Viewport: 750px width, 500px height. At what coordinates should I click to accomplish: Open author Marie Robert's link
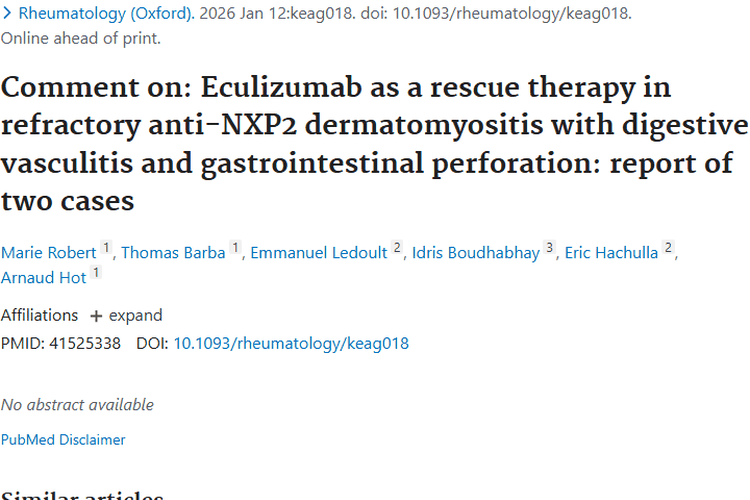(48, 252)
